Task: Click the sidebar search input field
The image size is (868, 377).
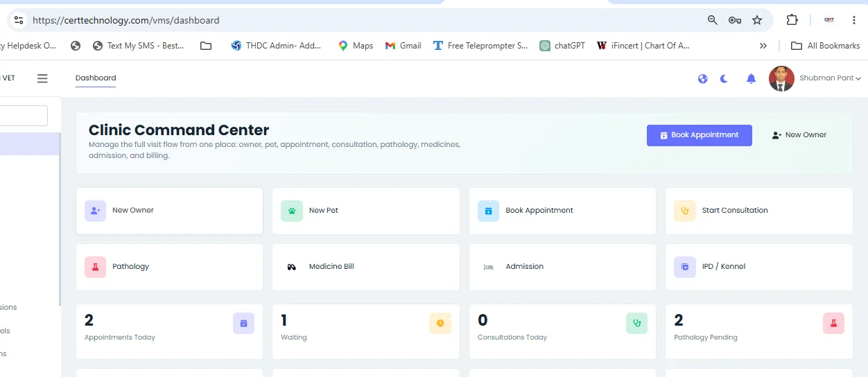Action: tap(24, 116)
